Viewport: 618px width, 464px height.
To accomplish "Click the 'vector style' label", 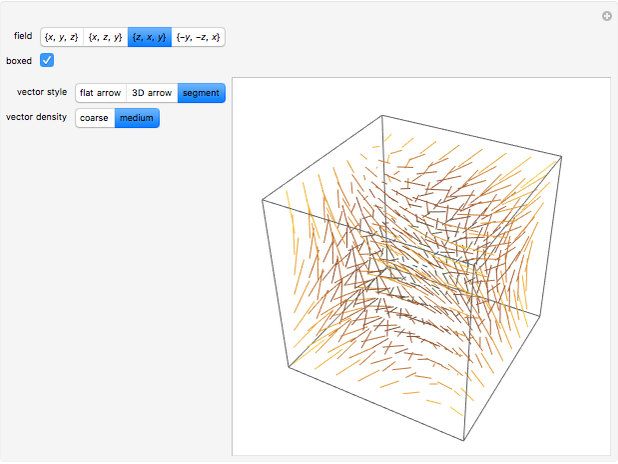I will [42, 92].
